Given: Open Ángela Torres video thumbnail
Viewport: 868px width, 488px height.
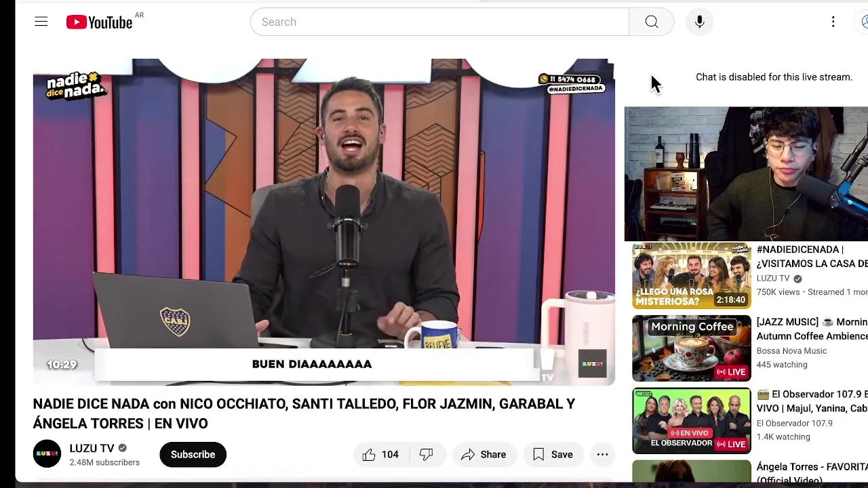Looking at the screenshot, I should 692,472.
